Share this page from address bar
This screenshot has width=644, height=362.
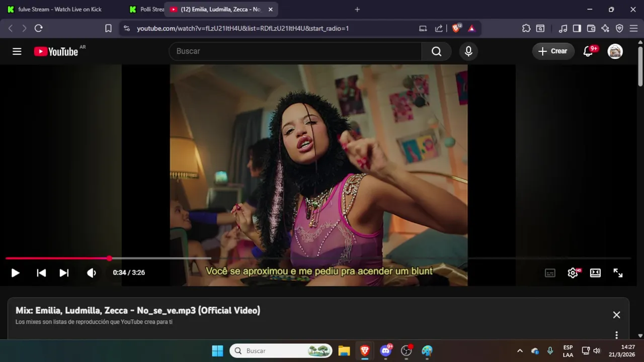[439, 29]
